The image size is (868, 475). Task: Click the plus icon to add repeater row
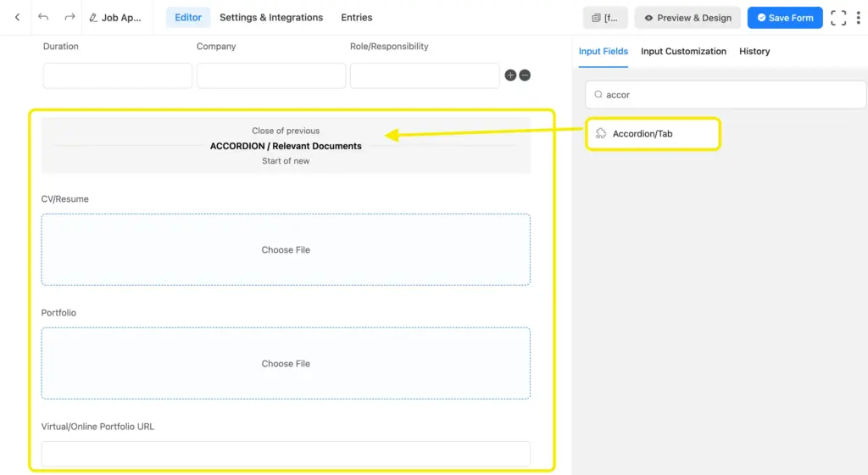tap(510, 75)
